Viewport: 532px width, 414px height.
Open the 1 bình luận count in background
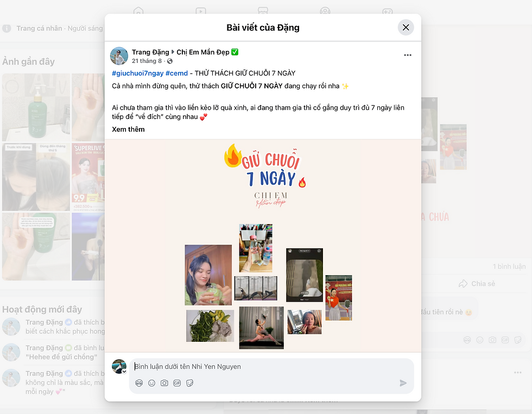click(509, 266)
